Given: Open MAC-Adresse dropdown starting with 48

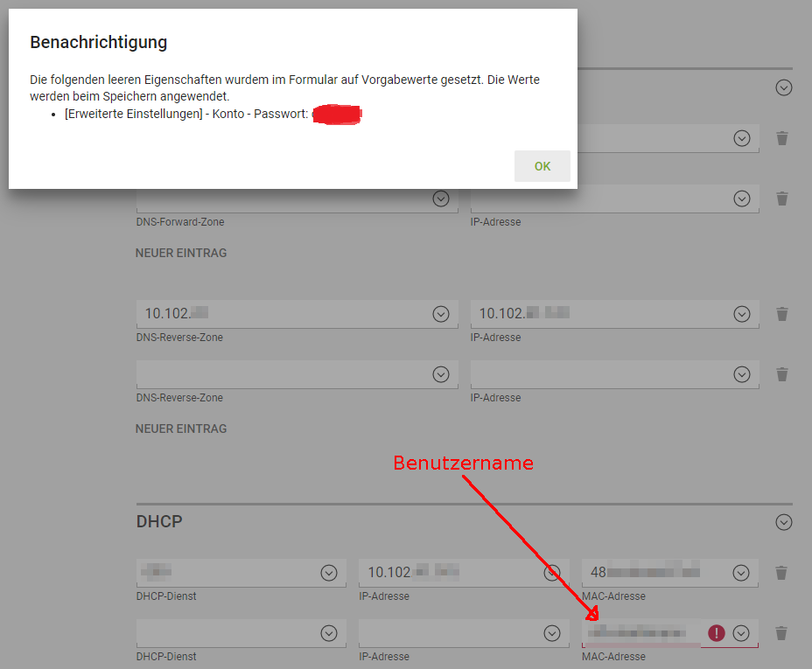Looking at the screenshot, I should pos(741,573).
